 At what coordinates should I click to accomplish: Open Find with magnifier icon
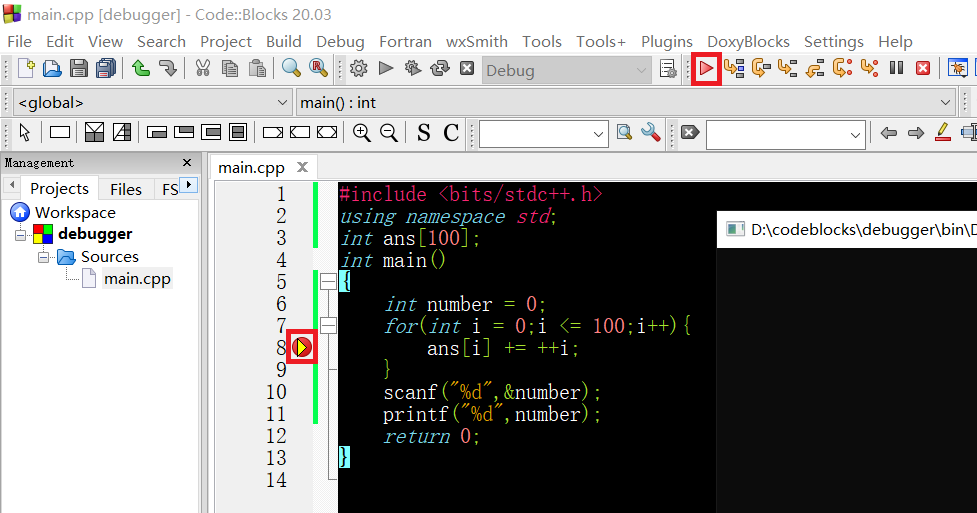(x=291, y=68)
